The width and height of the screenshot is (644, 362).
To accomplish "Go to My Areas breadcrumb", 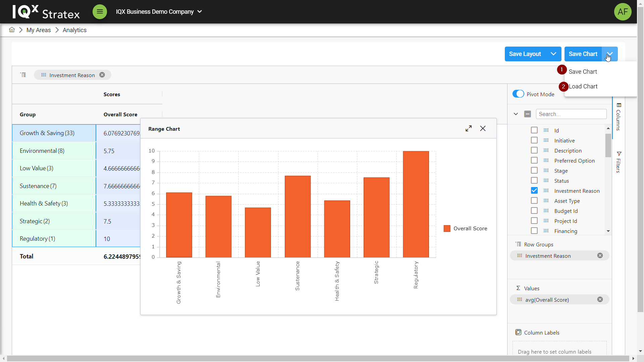I will pos(39,30).
